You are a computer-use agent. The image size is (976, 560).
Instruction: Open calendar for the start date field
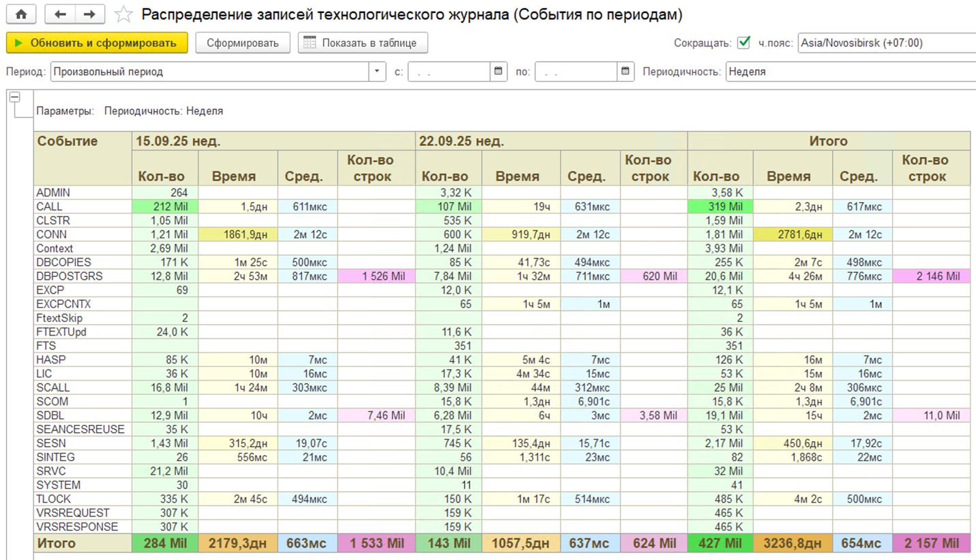coord(498,71)
